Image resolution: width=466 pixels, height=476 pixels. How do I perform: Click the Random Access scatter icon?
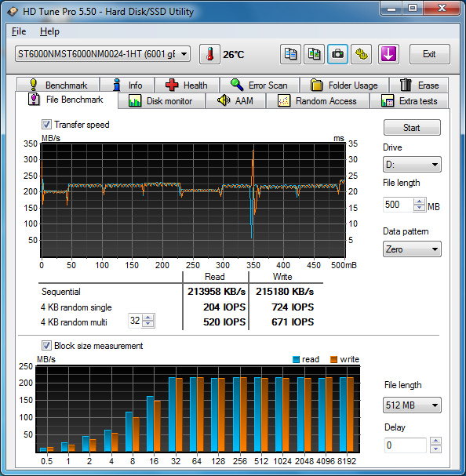[284, 101]
